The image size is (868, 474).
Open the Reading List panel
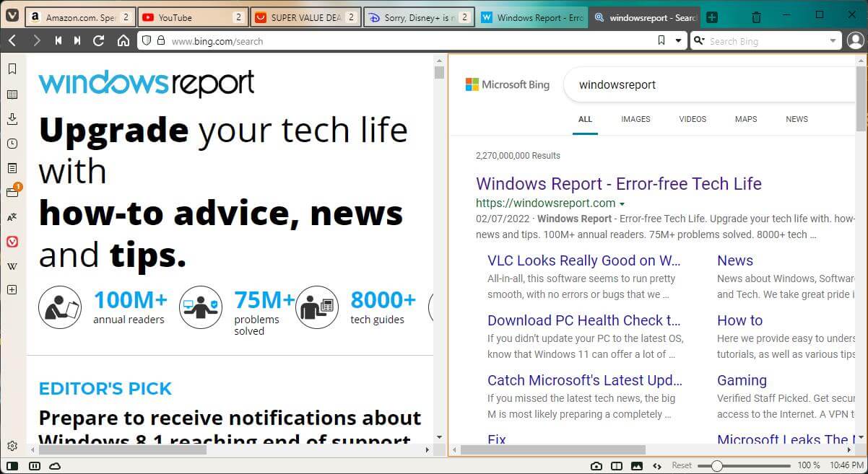coord(12,94)
